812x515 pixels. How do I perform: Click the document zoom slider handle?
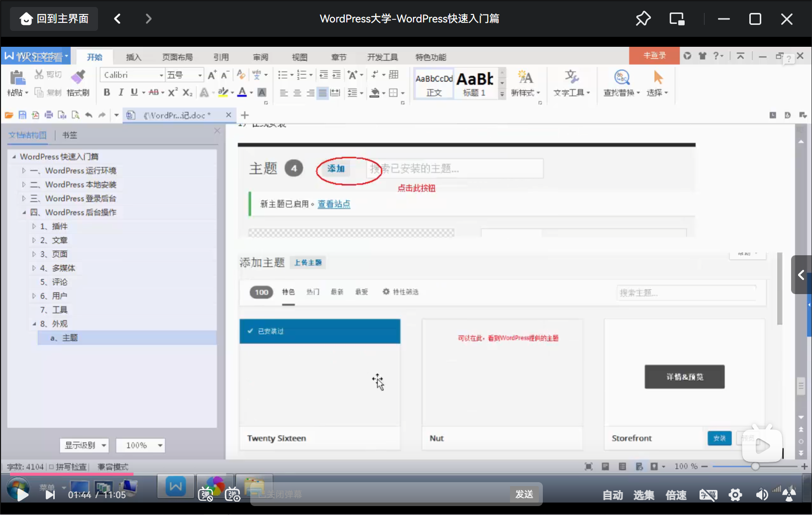[755, 467]
